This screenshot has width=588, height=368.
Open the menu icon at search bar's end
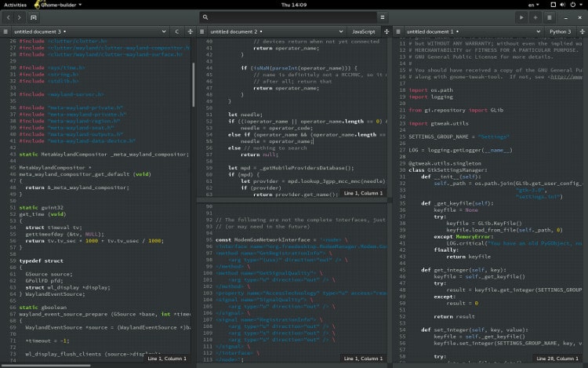click(382, 17)
